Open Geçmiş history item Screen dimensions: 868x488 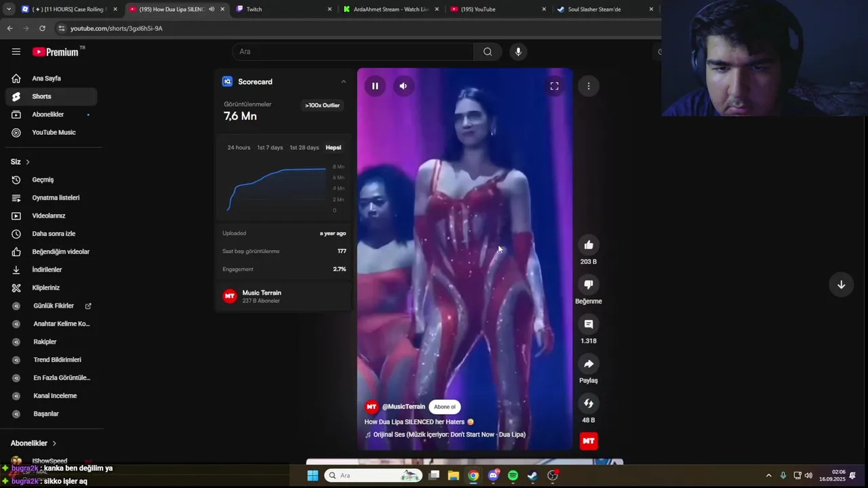51,180
